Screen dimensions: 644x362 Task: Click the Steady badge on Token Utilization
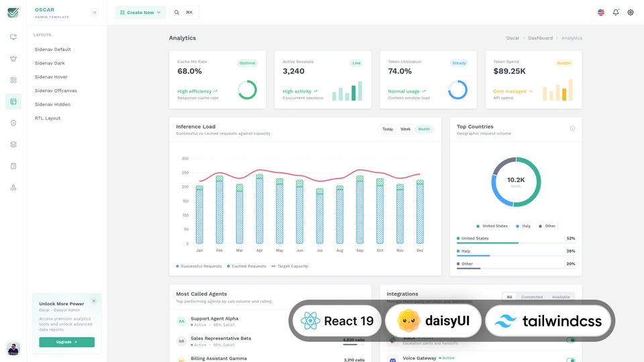point(459,63)
